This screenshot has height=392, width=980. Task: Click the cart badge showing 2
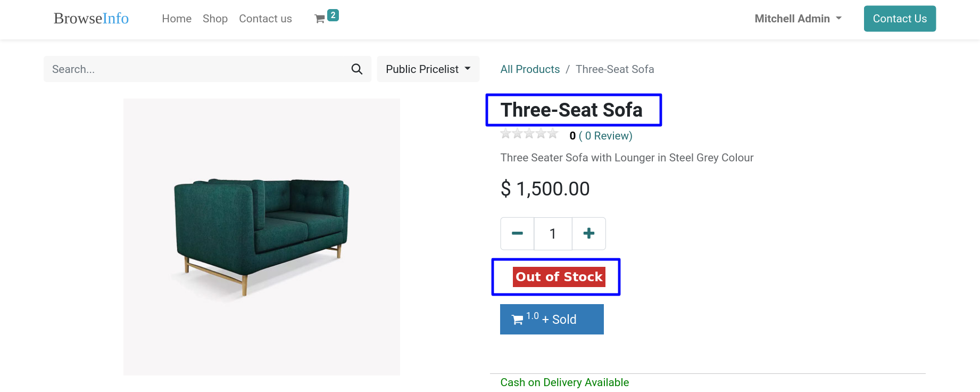point(333,15)
